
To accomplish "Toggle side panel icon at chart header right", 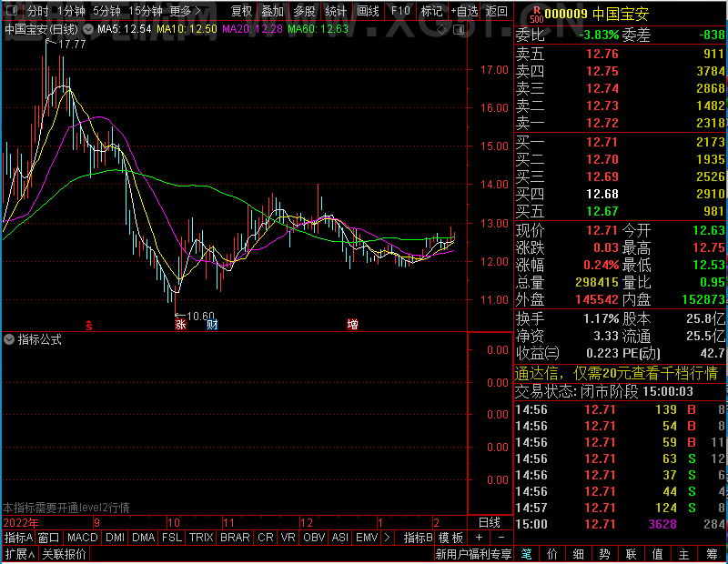I will pyautogui.click(x=459, y=30).
